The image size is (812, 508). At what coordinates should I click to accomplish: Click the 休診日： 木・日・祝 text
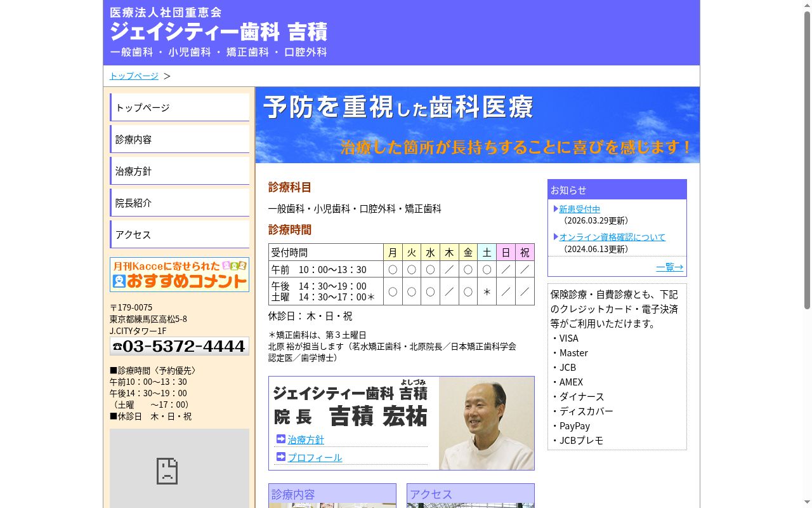point(310,316)
